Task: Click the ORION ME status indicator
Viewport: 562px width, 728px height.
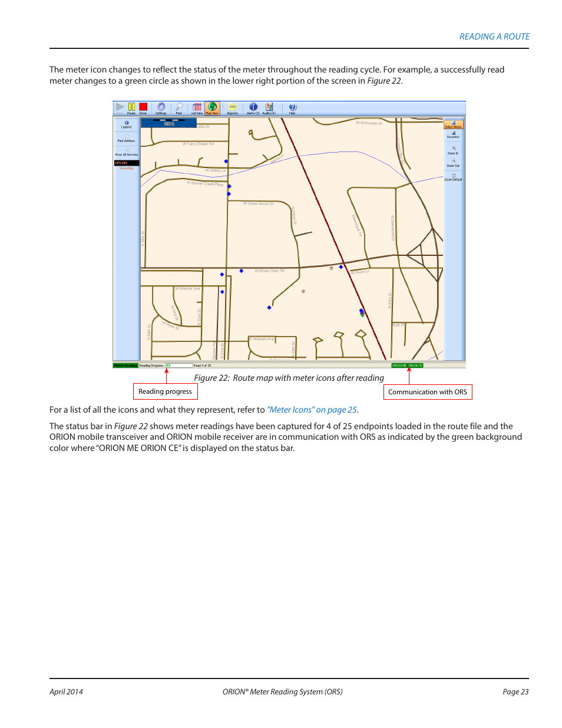Action: (399, 365)
